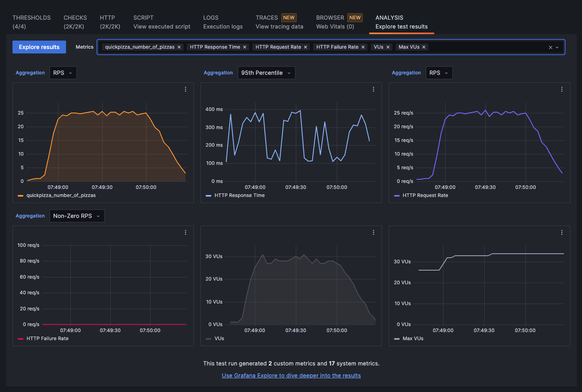The height and width of the screenshot is (392, 582).
Task: Click the Explore results button
Action: [39, 47]
